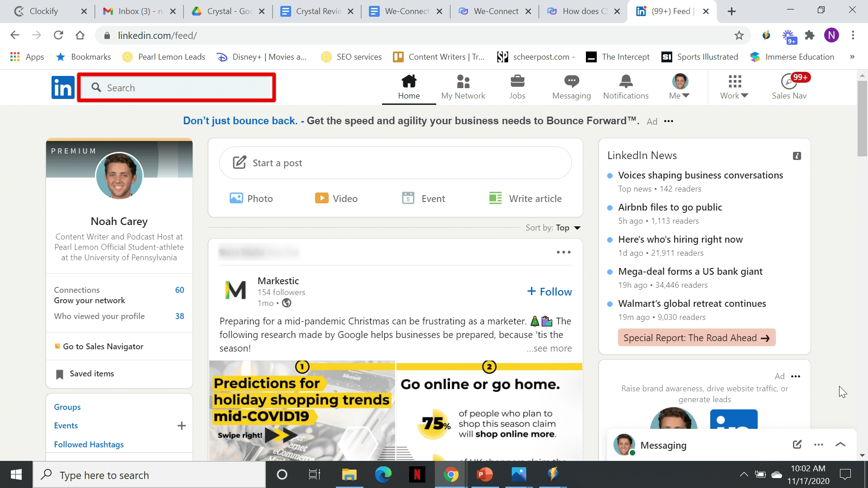Show hidden system tray icons

point(744,474)
